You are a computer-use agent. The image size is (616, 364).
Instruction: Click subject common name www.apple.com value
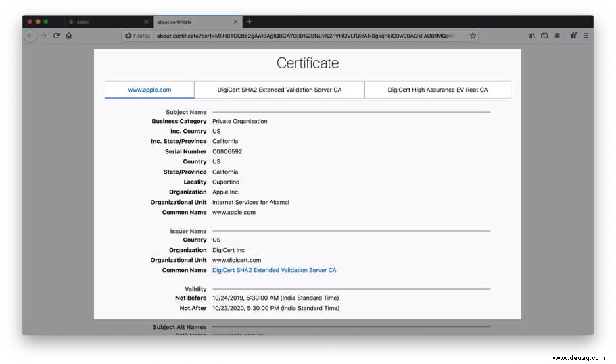click(234, 213)
